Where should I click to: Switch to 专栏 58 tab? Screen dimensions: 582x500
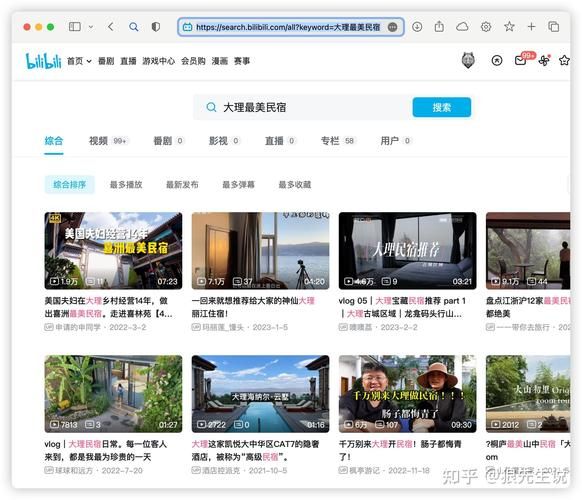(338, 141)
